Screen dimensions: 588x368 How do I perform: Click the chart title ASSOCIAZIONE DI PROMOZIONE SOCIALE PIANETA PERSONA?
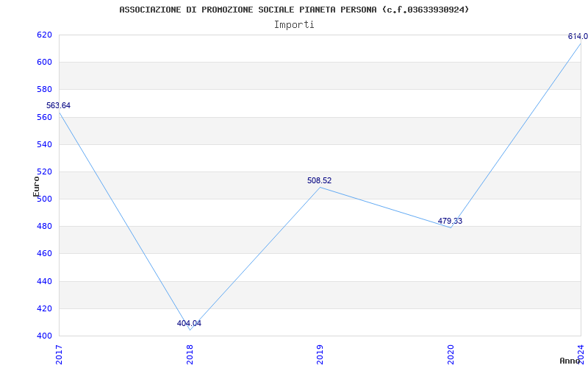[x=294, y=10]
